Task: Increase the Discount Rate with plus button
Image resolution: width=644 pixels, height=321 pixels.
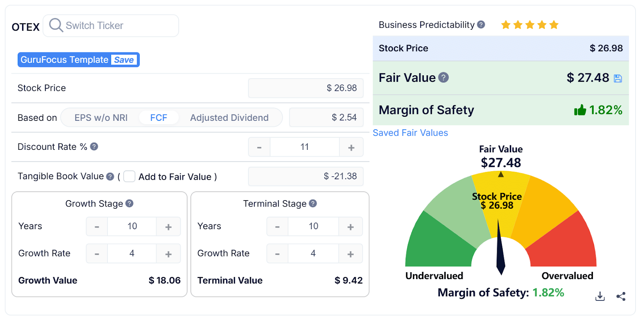Action: pyautogui.click(x=351, y=147)
